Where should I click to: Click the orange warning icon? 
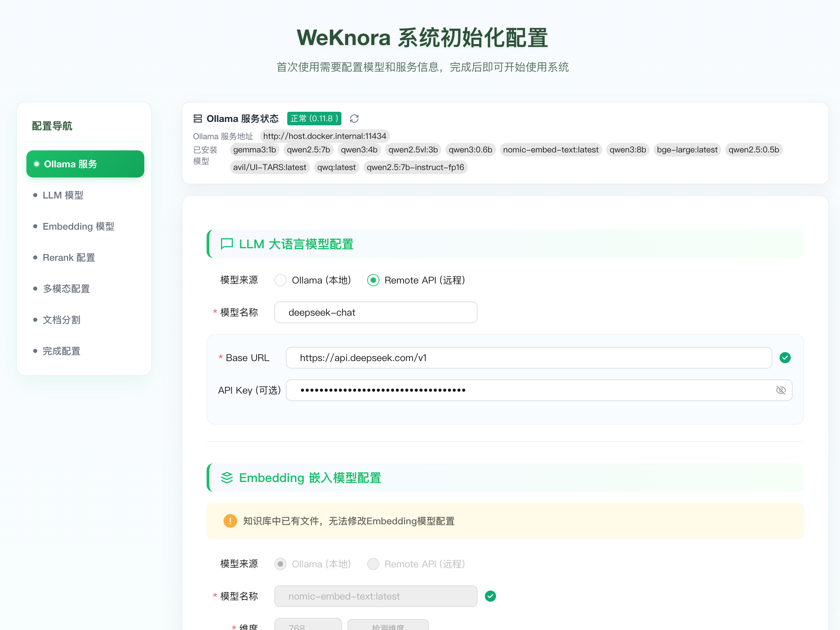[x=230, y=521]
